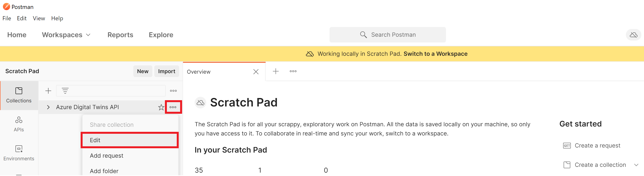Choose Share collection in context menu
The image size is (644, 176).
(x=112, y=125)
